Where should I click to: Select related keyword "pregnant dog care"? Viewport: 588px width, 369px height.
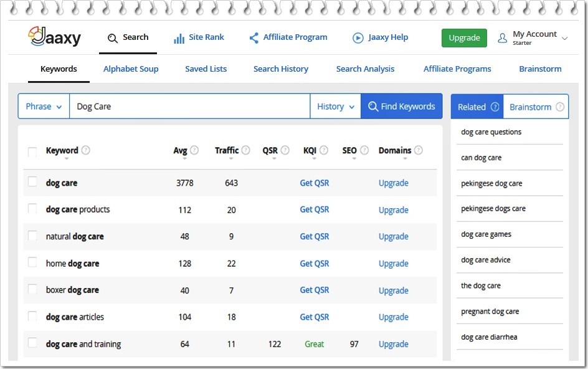click(490, 311)
